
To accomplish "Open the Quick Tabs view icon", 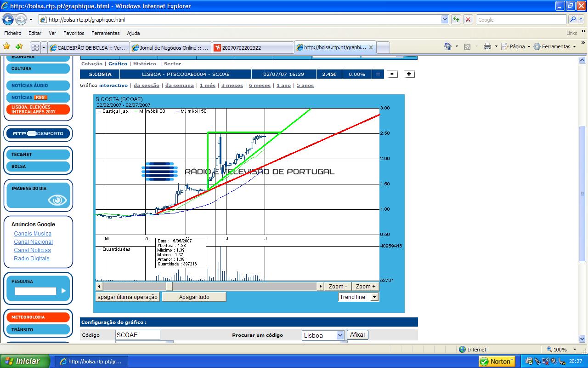I will click(35, 47).
